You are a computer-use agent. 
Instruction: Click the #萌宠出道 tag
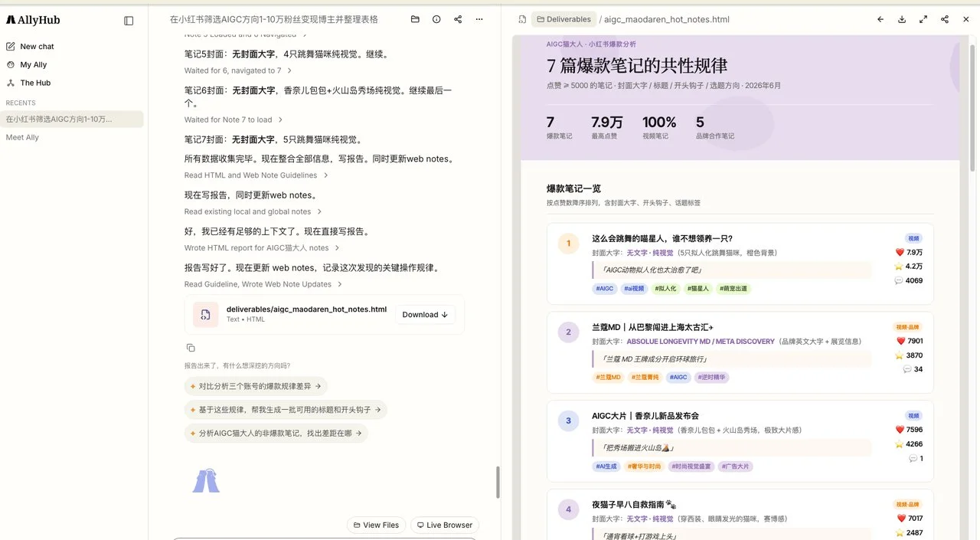click(733, 289)
